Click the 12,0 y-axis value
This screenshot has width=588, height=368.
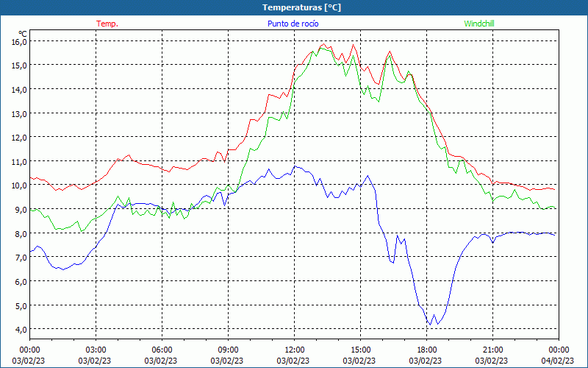click(19, 138)
